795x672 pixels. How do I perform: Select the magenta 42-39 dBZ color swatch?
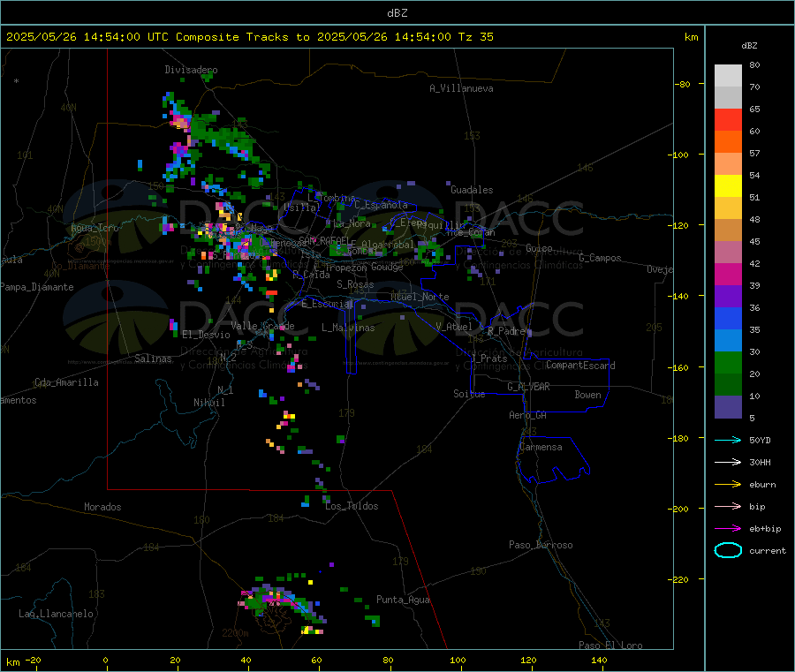pyautogui.click(x=728, y=274)
